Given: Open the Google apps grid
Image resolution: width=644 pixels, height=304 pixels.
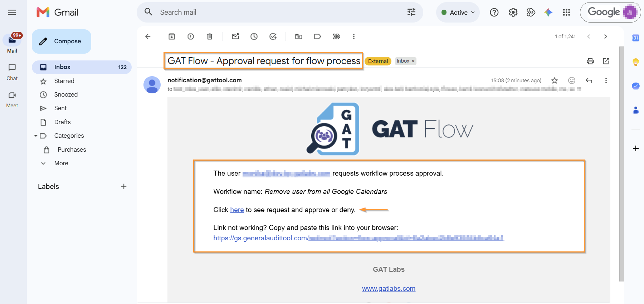Looking at the screenshot, I should pyautogui.click(x=566, y=13).
